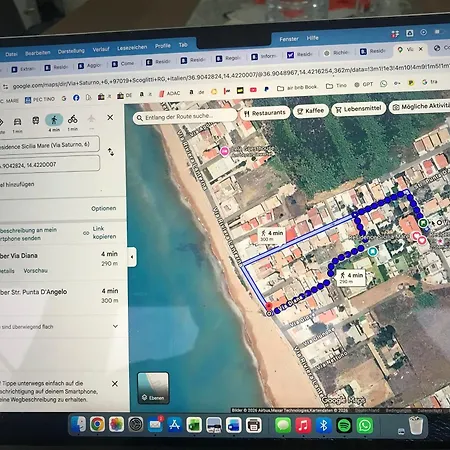Open route Optionen

click(x=104, y=208)
